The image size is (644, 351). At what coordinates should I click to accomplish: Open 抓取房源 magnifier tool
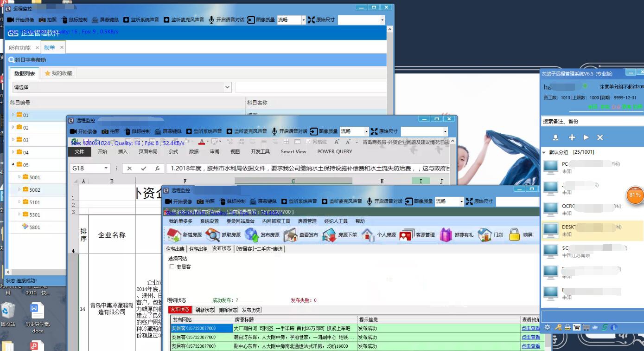(213, 235)
